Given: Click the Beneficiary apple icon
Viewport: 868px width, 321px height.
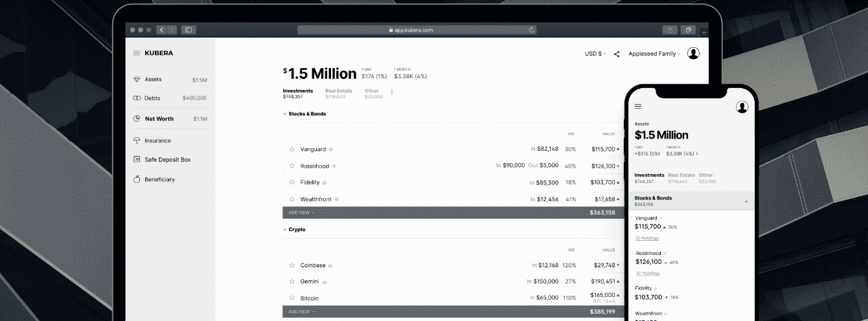Looking at the screenshot, I should tap(137, 179).
